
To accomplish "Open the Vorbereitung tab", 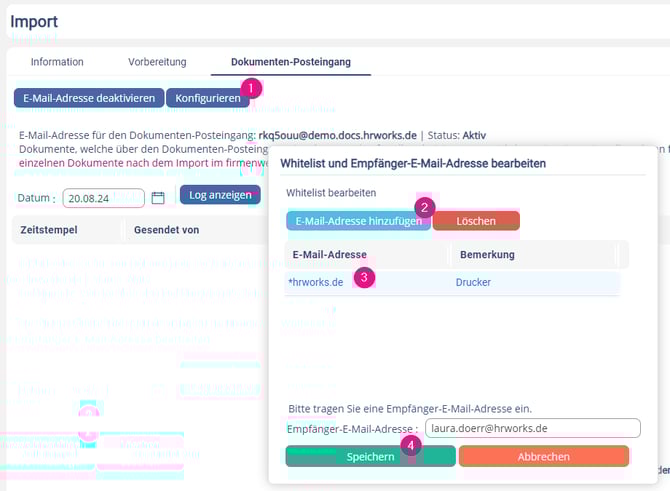I will 156,62.
